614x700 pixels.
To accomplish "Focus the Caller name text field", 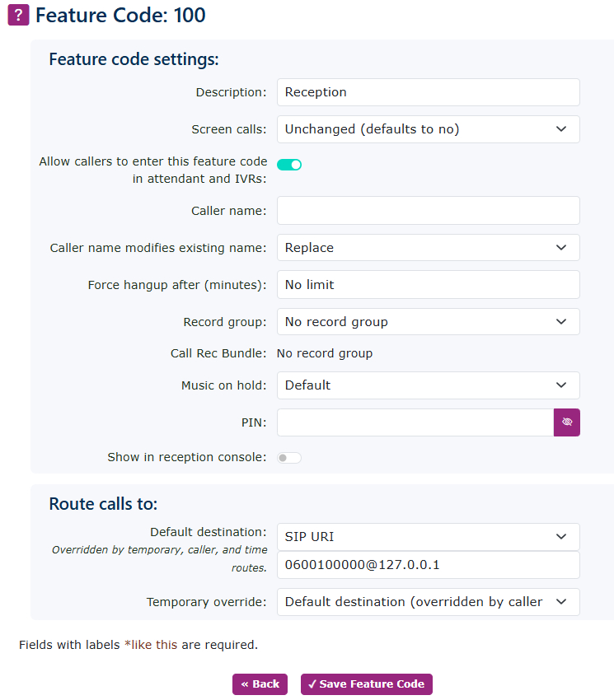I will point(428,211).
